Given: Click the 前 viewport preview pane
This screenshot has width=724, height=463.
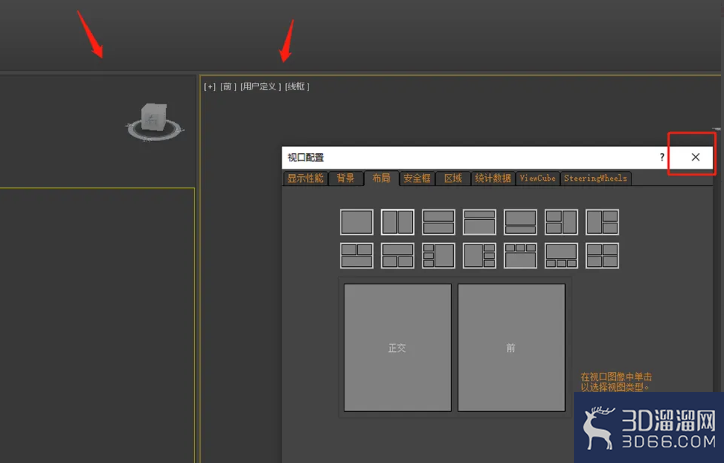Looking at the screenshot, I should (511, 348).
